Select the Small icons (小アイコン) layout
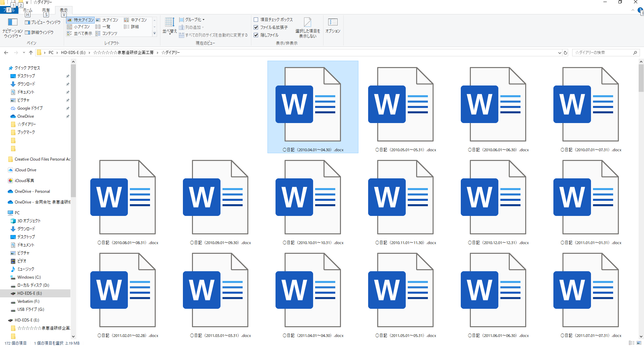Image resolution: width=644 pixels, height=347 pixels. coord(79,27)
